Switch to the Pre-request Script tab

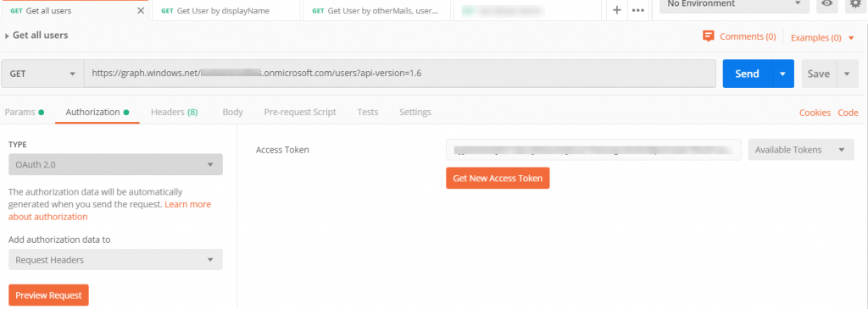click(x=300, y=112)
